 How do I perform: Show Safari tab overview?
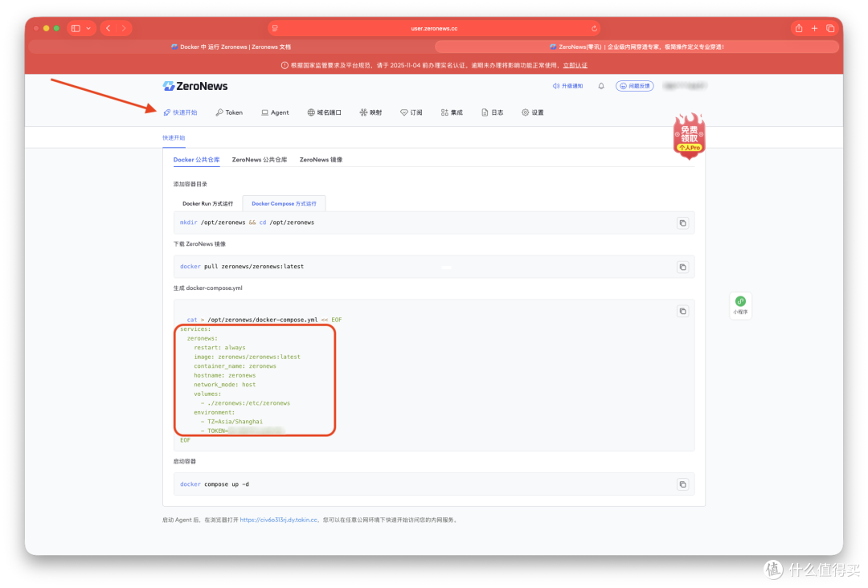tap(830, 28)
